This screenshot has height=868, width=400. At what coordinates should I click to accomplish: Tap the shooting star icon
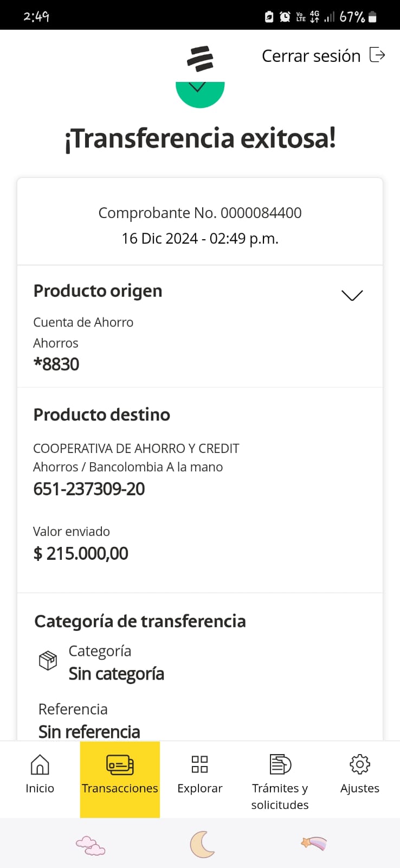coord(314,844)
